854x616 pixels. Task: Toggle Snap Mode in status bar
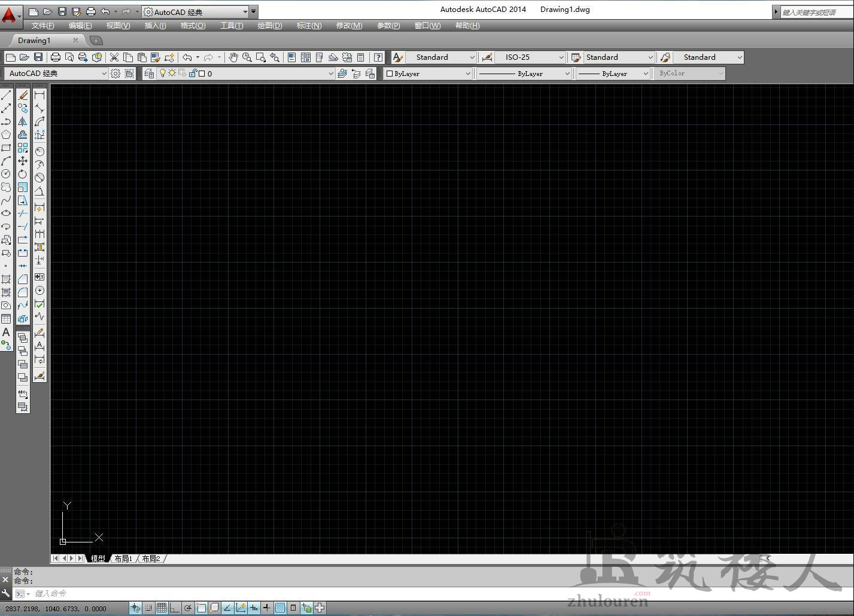coord(148,608)
